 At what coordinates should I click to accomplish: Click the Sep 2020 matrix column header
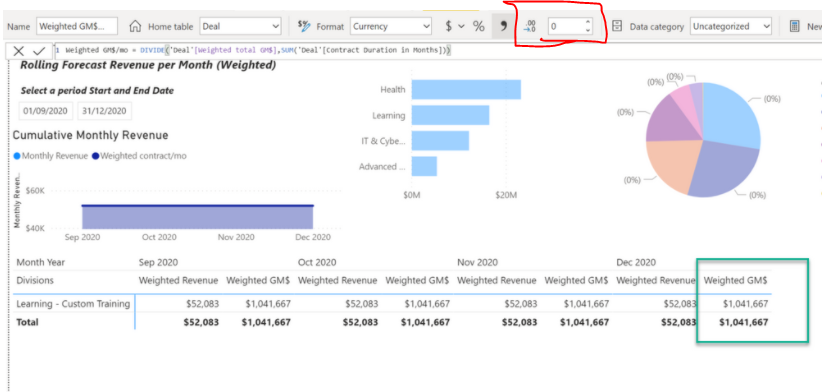(158, 262)
